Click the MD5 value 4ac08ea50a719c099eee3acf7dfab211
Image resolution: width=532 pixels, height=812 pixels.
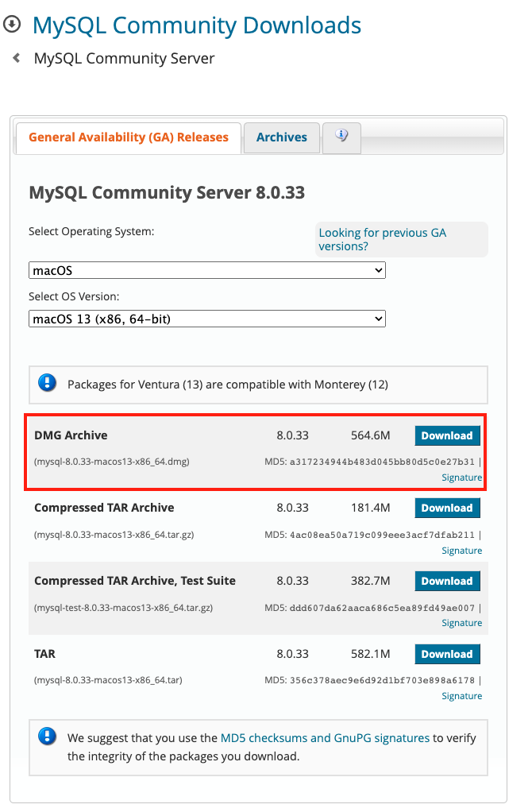tap(382, 535)
